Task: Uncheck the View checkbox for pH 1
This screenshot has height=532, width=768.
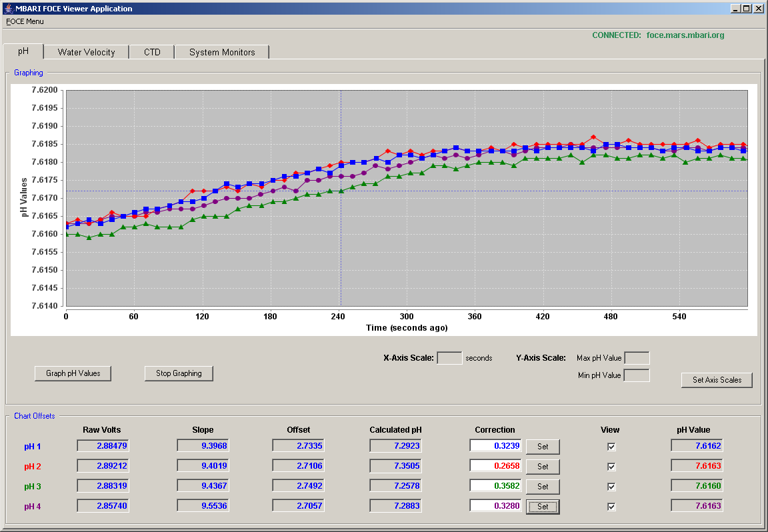Action: click(611, 447)
